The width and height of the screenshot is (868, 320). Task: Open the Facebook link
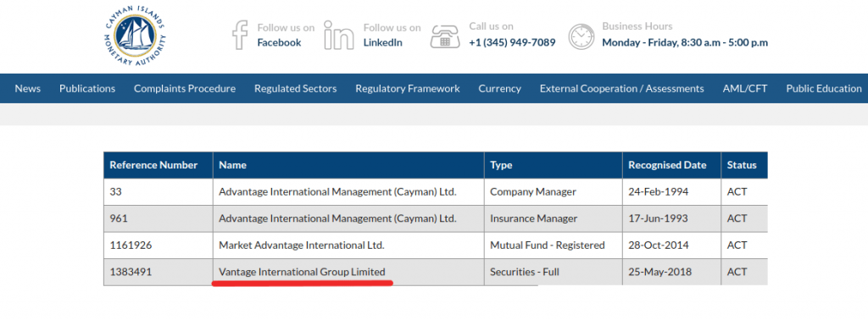tap(279, 42)
